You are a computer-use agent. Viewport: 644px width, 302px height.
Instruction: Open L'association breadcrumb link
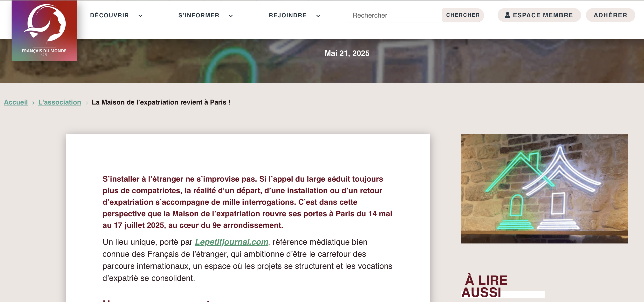point(60,102)
